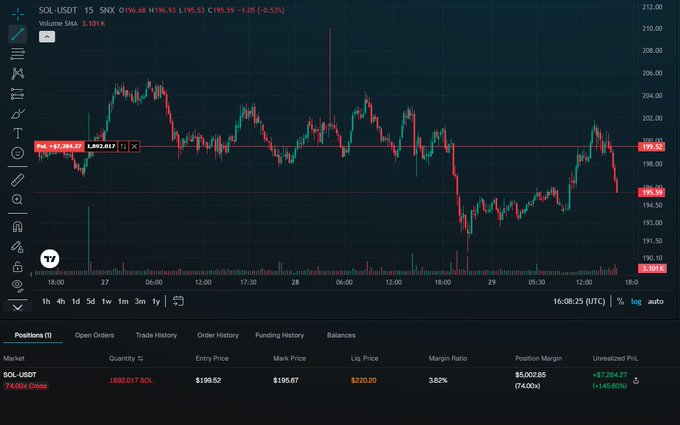Image resolution: width=680 pixels, height=425 pixels.
Task: Close position using X on order line
Action: click(x=135, y=146)
